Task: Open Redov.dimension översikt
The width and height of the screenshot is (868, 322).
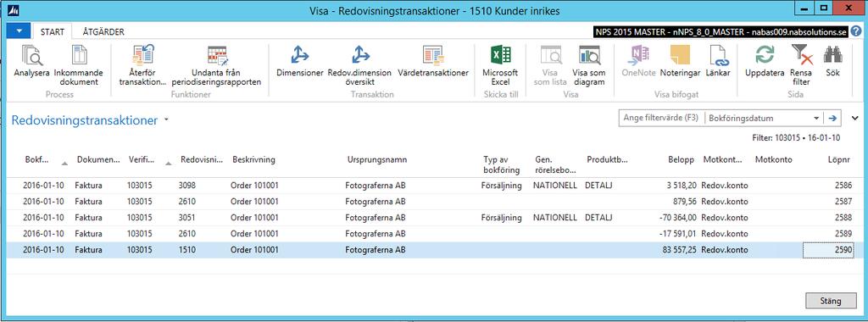Action: click(x=359, y=65)
